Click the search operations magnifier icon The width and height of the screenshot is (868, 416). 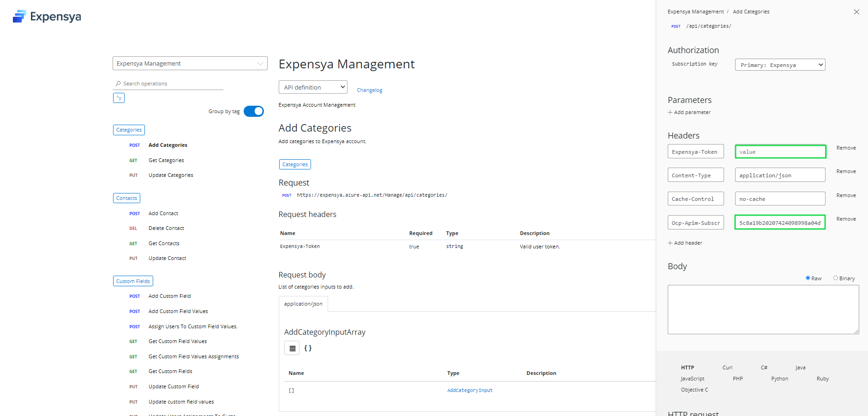coord(118,84)
